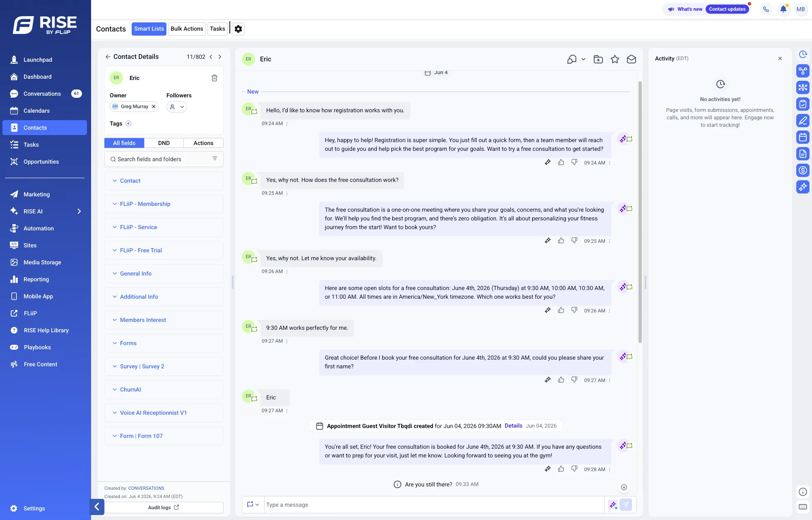Click the Type a message field
The height and width of the screenshot is (520, 812).
(x=434, y=505)
